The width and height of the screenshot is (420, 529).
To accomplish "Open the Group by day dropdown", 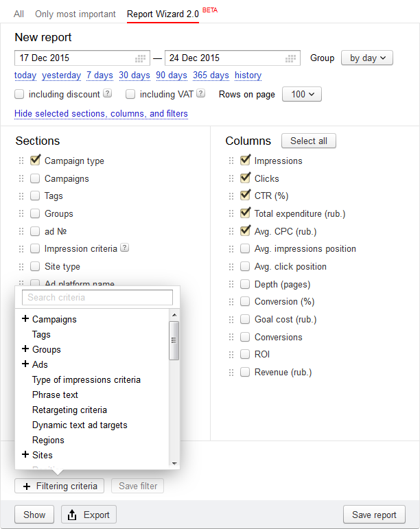I will pyautogui.click(x=367, y=58).
